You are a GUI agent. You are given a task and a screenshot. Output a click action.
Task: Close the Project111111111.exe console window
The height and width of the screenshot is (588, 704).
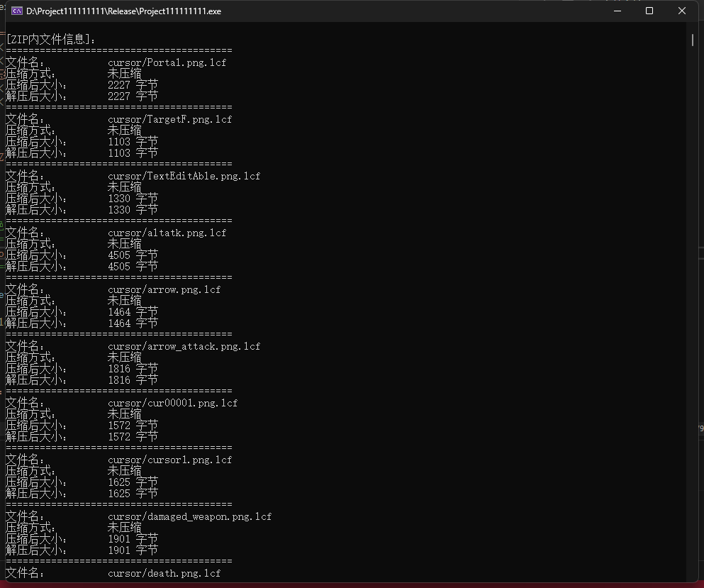point(681,11)
